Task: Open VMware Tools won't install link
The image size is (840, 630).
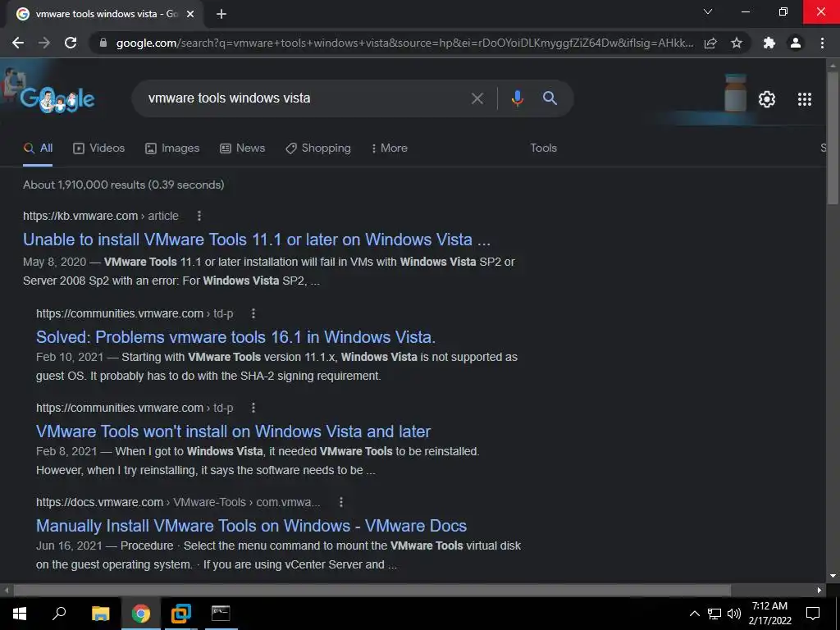Action: 233,431
